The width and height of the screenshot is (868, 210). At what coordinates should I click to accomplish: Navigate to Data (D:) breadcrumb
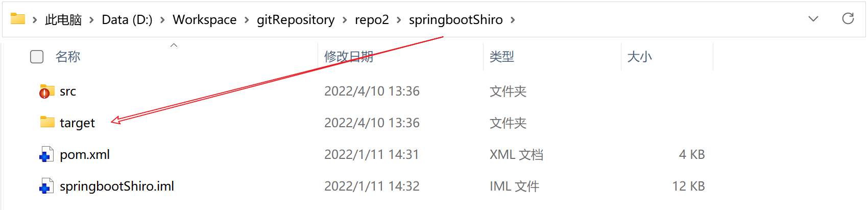pos(127,20)
